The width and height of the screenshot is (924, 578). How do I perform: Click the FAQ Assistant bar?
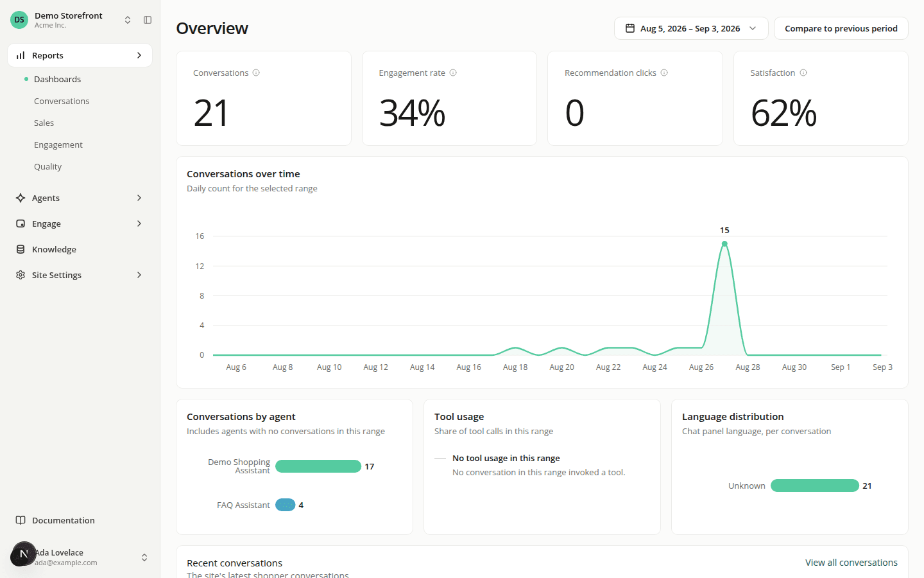click(x=286, y=505)
